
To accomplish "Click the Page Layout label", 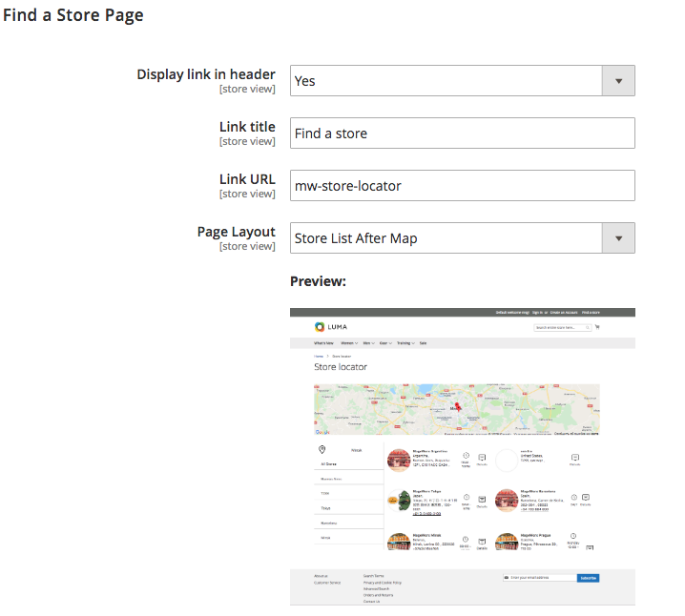I will (x=236, y=232).
